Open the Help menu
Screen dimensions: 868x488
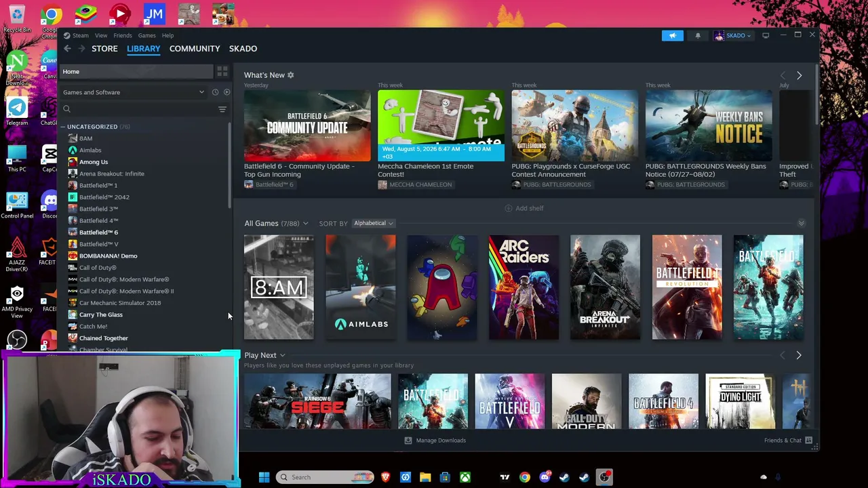point(167,35)
